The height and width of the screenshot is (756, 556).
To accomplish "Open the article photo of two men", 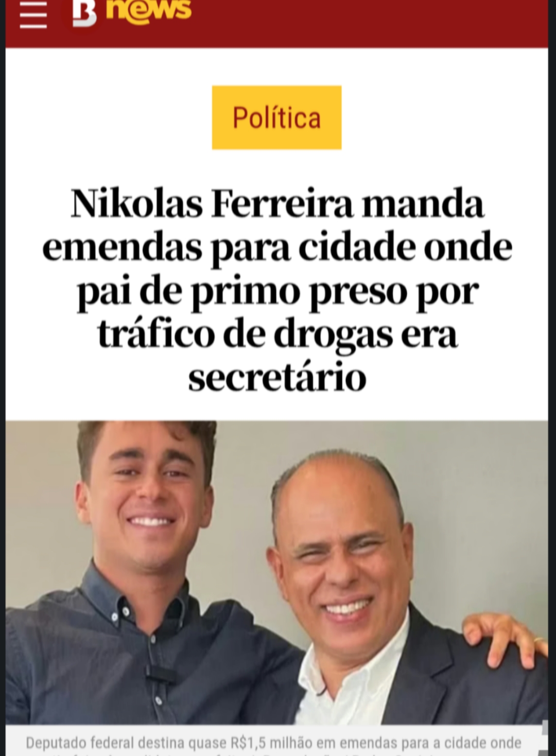I will click(x=277, y=572).
